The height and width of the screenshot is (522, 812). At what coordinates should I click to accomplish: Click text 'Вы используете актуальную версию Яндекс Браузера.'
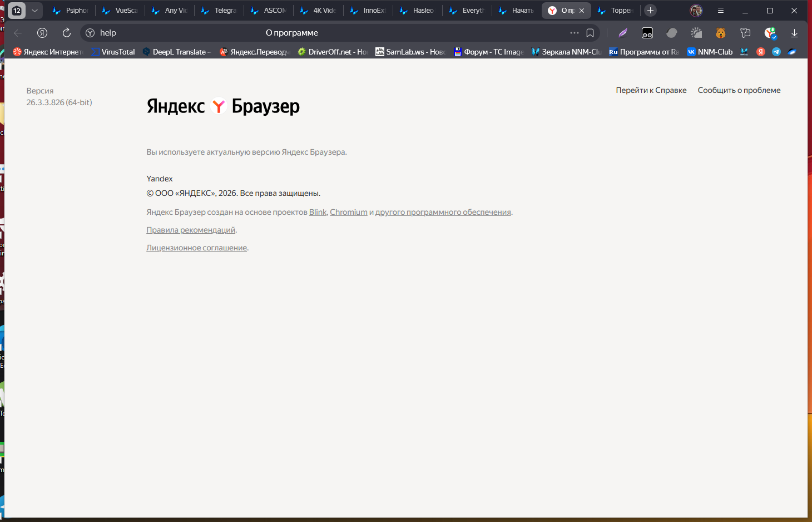tap(246, 152)
